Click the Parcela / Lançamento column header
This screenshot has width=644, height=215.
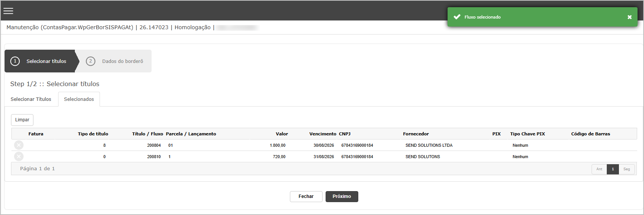pyautogui.click(x=191, y=134)
